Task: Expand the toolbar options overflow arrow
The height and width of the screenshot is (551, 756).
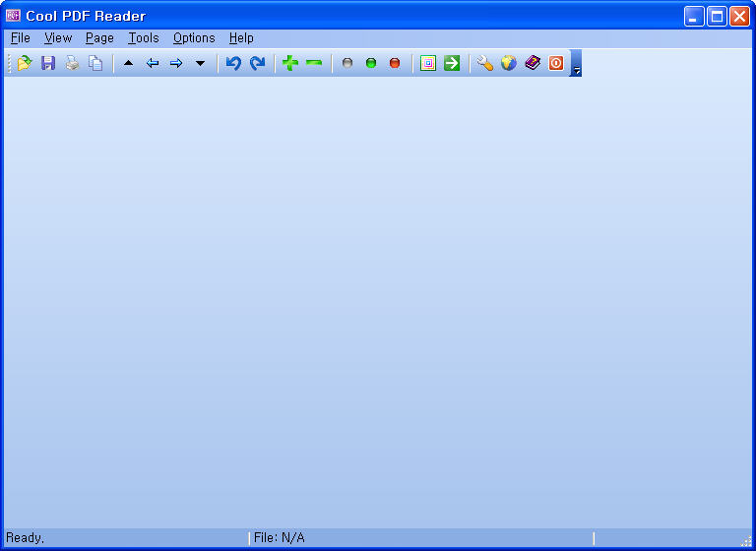Action: pyautogui.click(x=577, y=66)
